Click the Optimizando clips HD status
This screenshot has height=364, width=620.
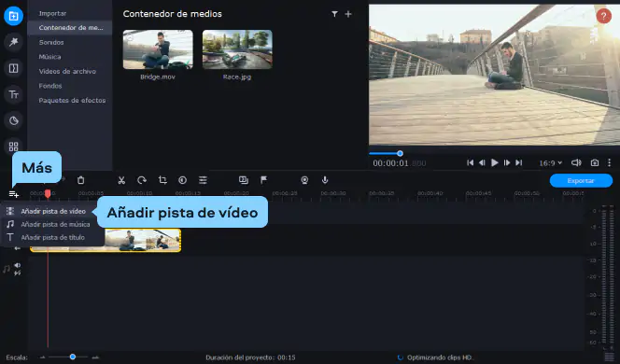click(x=435, y=357)
